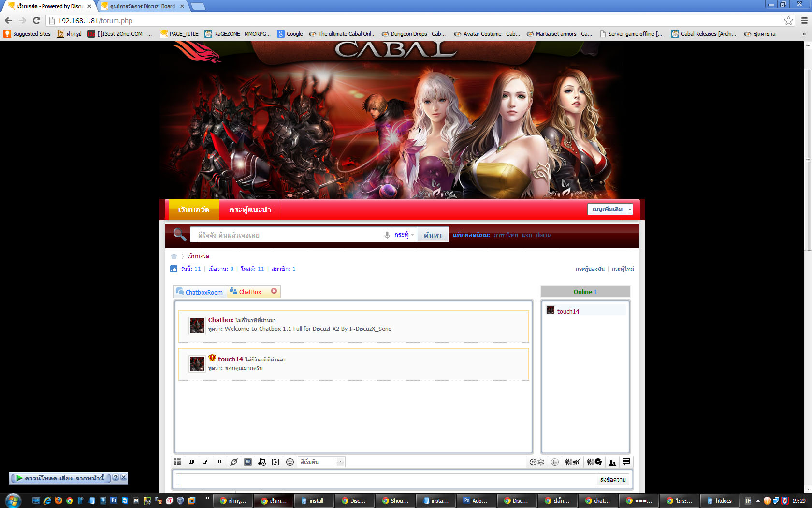Screen dimensions: 812x508
Task: Open the smiley emoticon picker
Action: coord(290,462)
